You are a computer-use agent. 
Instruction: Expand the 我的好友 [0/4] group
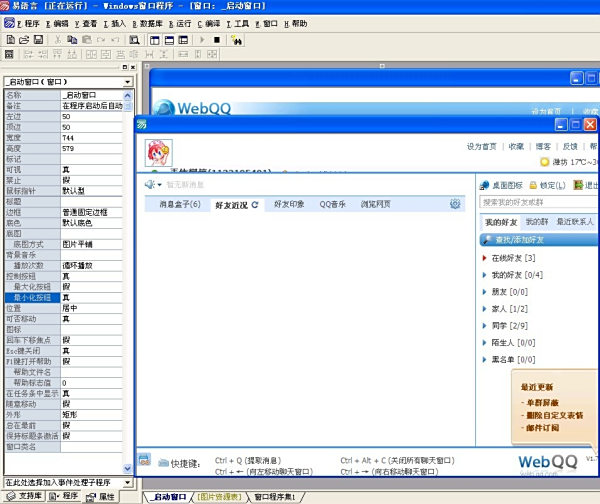point(484,275)
